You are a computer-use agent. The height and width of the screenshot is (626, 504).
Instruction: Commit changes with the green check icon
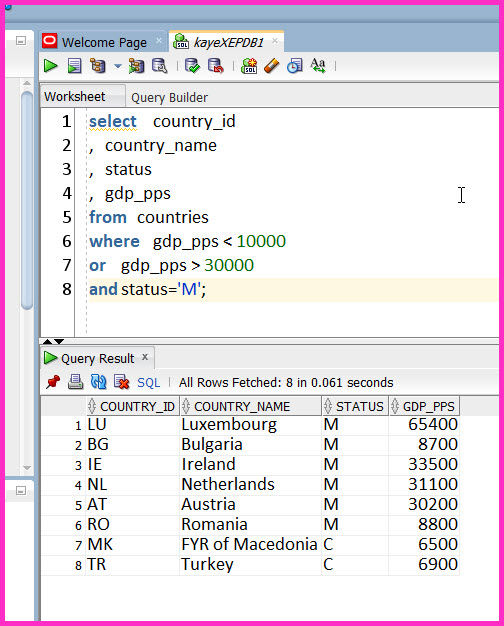click(192, 66)
